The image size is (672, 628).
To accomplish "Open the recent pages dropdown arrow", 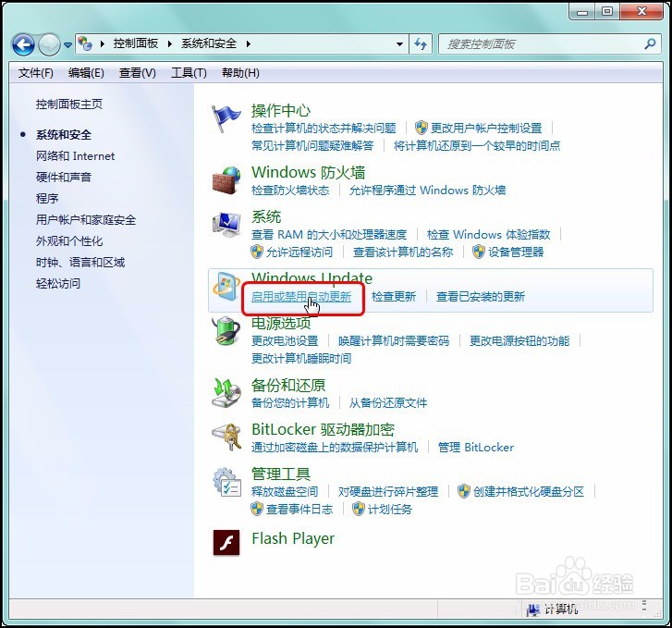I will [67, 44].
